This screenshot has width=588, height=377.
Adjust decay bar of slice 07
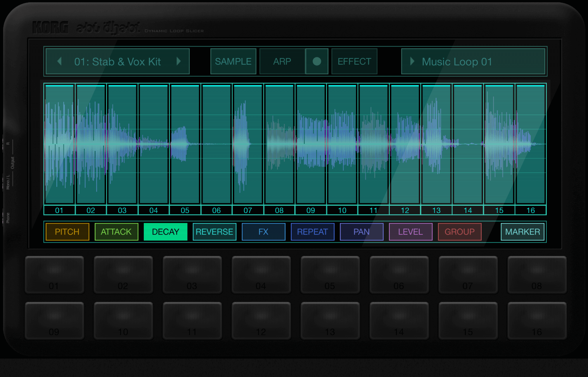[248, 144]
